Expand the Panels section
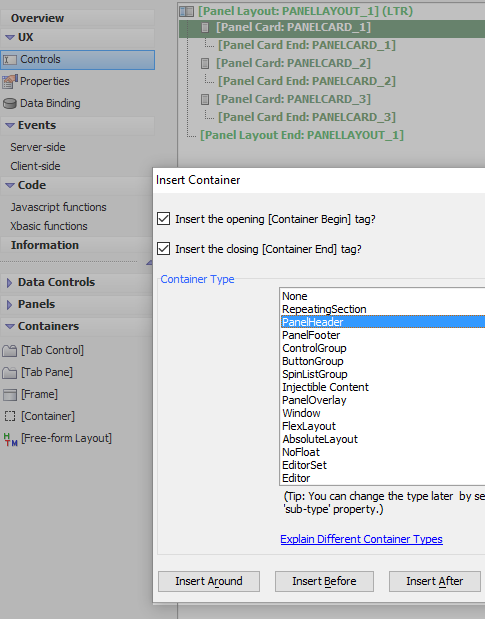The width and height of the screenshot is (485, 619). pyautogui.click(x=9, y=304)
